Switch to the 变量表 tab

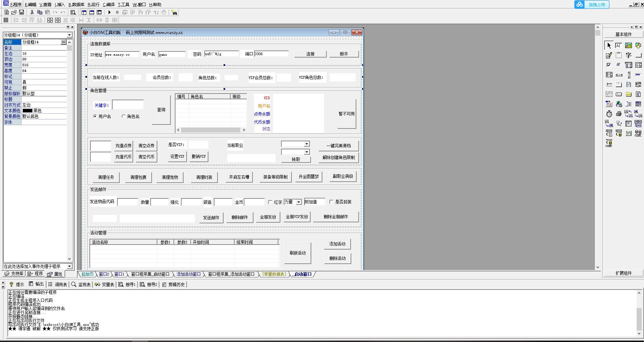coord(105,284)
